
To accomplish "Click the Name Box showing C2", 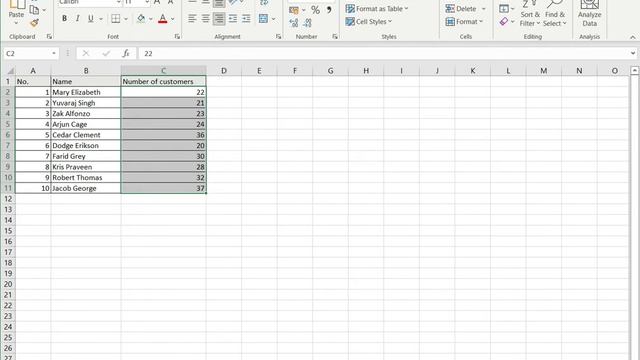I will point(27,53).
